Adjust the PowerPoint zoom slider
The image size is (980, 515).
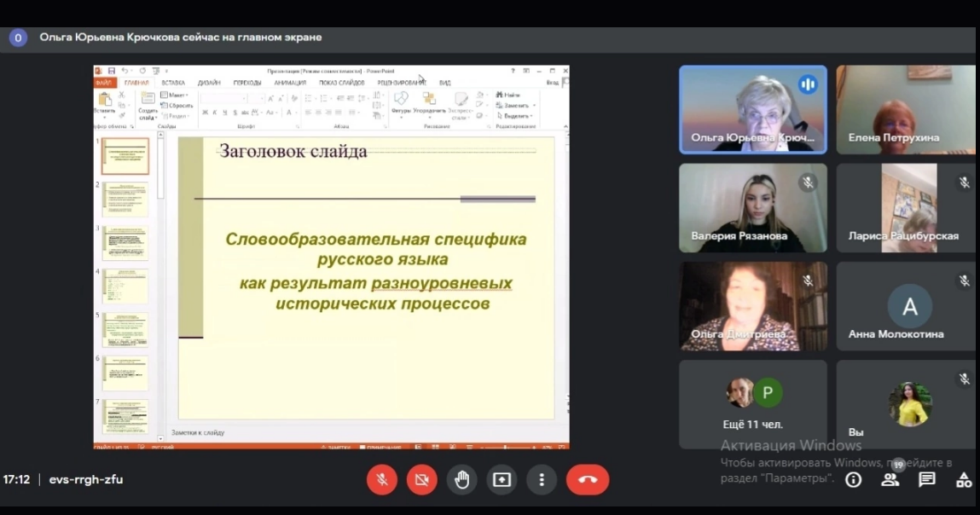point(507,447)
